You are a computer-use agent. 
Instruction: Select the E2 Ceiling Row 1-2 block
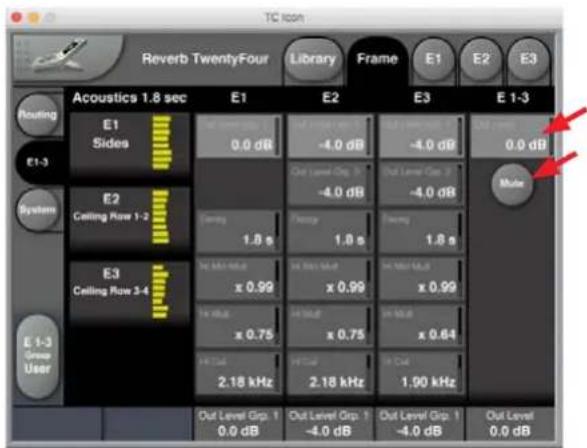click(130, 219)
